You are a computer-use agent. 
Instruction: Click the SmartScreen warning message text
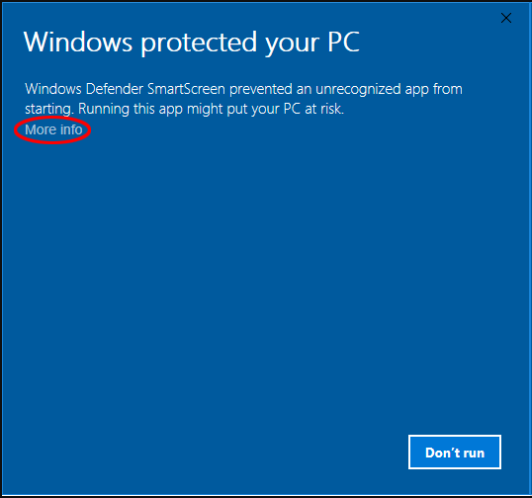click(244, 99)
